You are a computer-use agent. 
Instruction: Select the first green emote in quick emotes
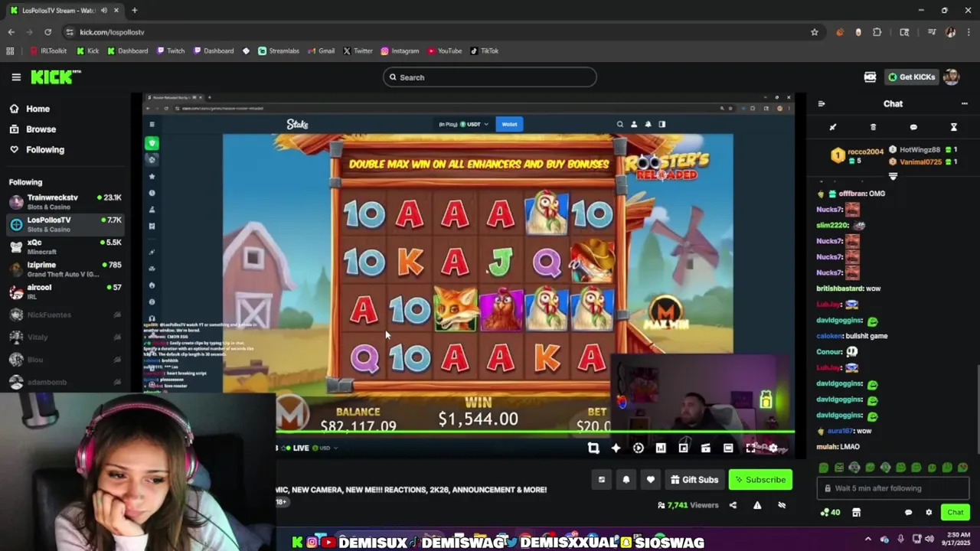tap(824, 468)
